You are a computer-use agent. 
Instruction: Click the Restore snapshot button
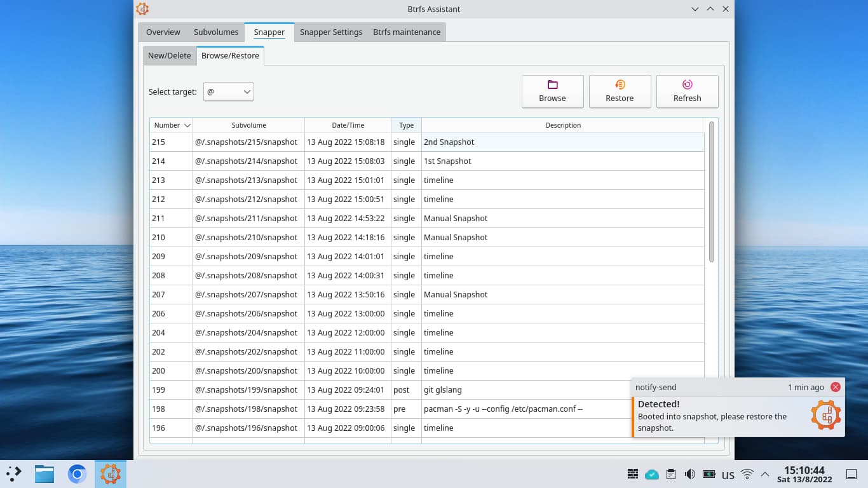pos(620,91)
